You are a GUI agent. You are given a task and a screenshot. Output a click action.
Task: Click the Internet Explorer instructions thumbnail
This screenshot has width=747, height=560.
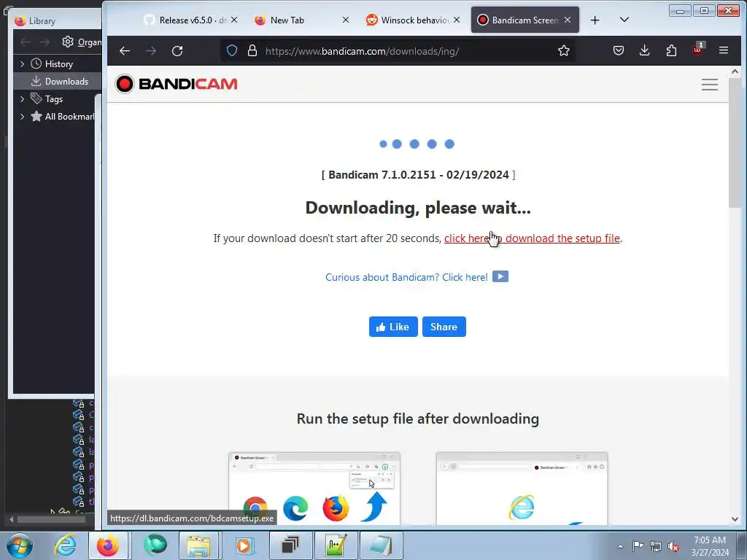(522, 489)
